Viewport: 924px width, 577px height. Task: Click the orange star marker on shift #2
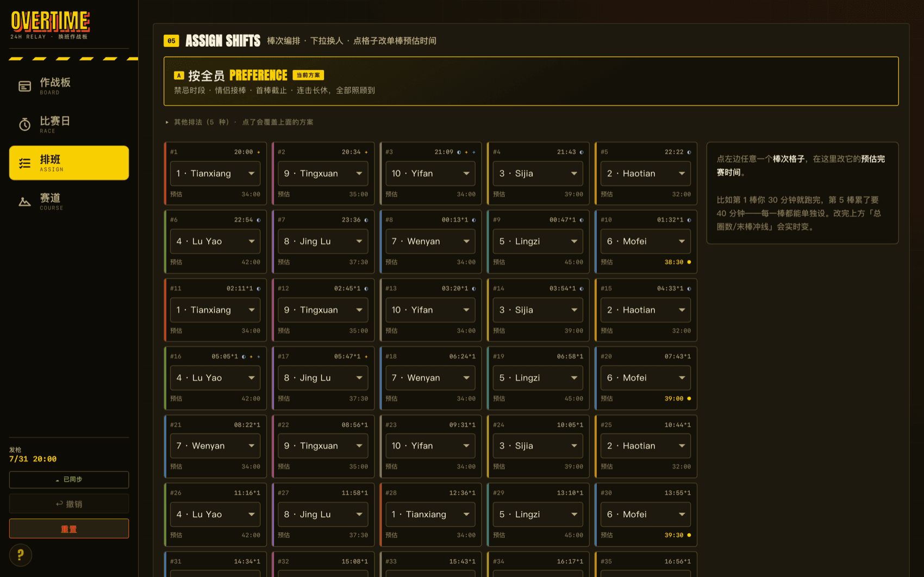click(366, 152)
